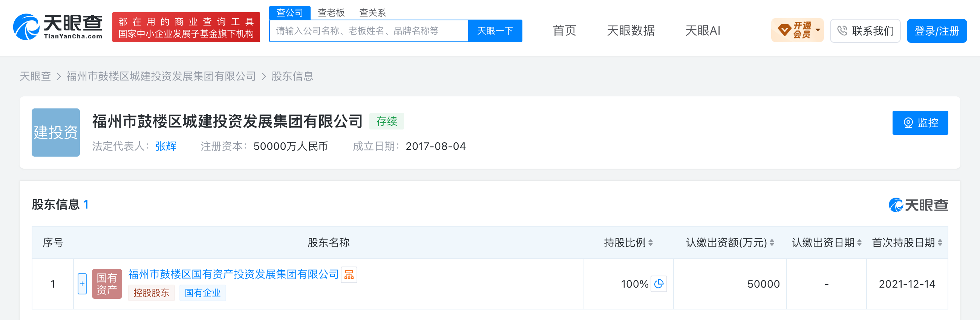Focus the company name search field
The height and width of the screenshot is (320, 980).
click(369, 31)
